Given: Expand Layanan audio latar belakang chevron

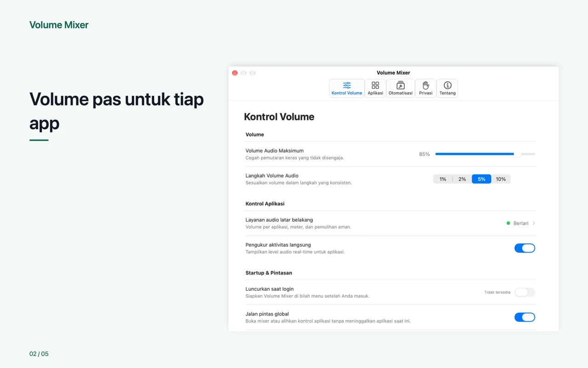Looking at the screenshot, I should 534,224.
